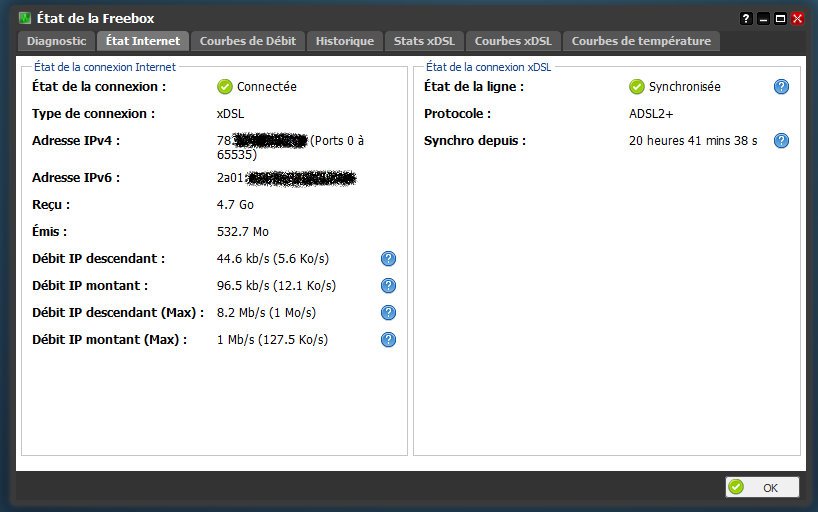The width and height of the screenshot is (818, 512).
Task: Open help for Synchro depuis
Action: (x=781, y=140)
